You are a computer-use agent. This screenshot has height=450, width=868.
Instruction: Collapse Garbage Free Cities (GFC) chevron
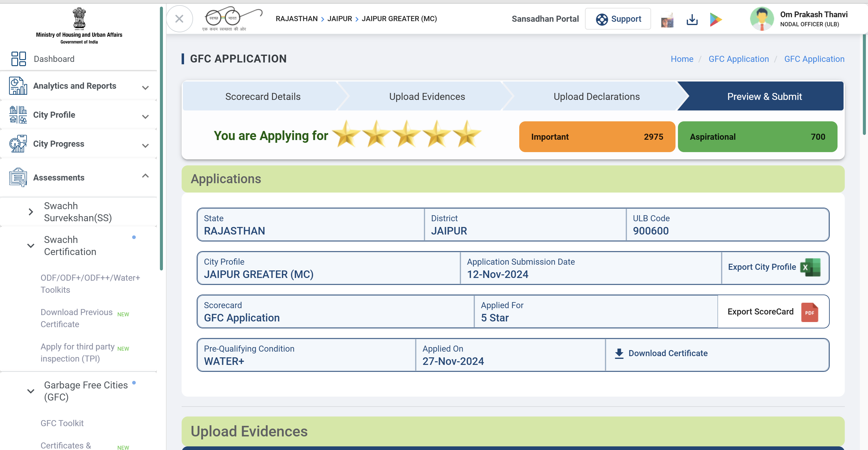(31, 391)
